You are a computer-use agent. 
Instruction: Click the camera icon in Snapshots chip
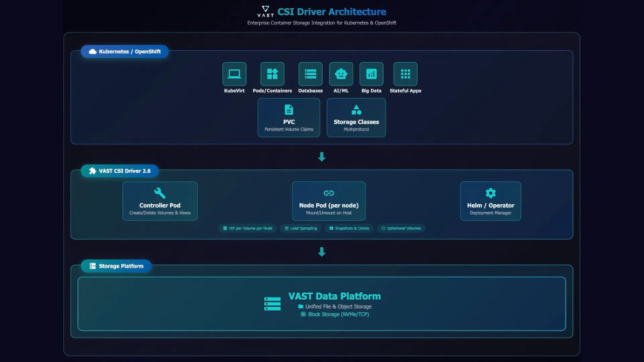(x=331, y=228)
